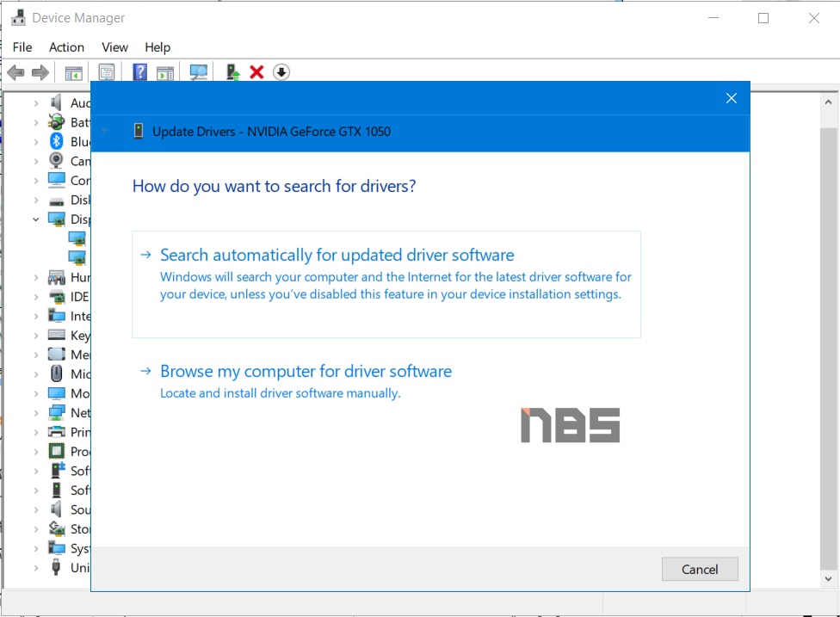Open the Action menu
This screenshot has height=617, width=840.
point(66,47)
